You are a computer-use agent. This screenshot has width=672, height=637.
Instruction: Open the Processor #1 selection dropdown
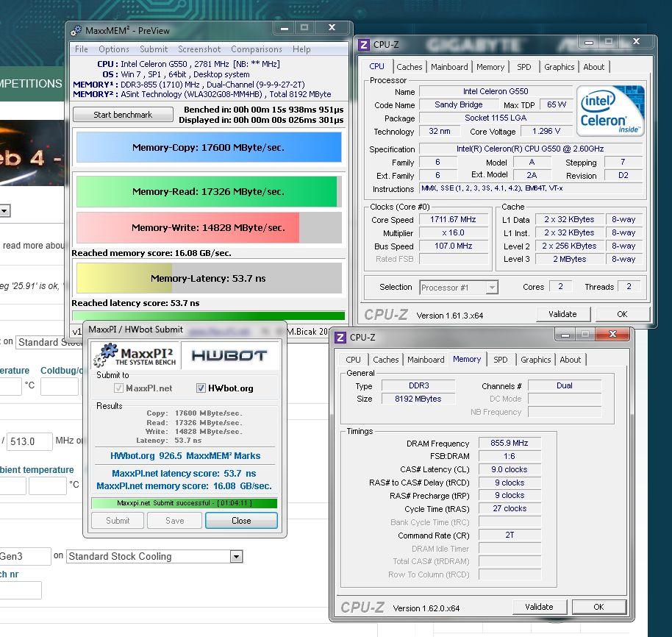[x=493, y=288]
